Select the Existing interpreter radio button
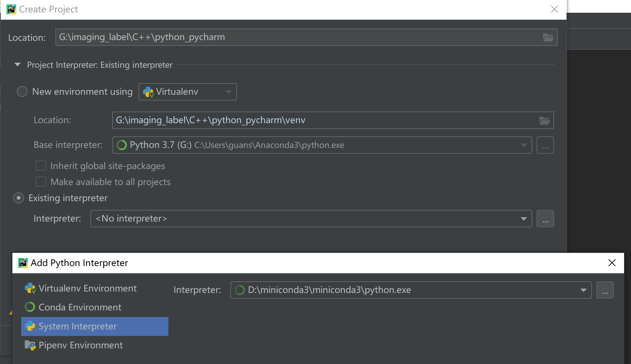Screen dimensions: 631x364 tap(19, 198)
